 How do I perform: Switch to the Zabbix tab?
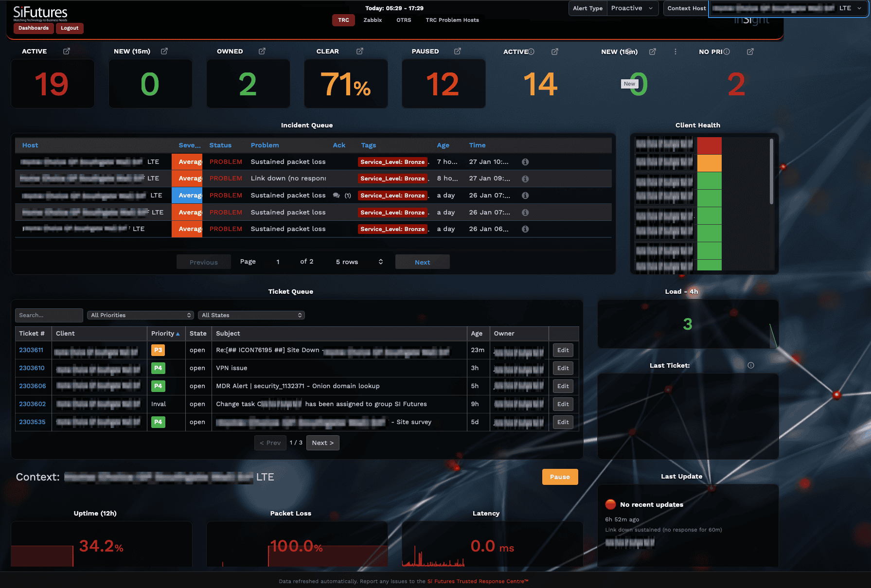pos(373,20)
